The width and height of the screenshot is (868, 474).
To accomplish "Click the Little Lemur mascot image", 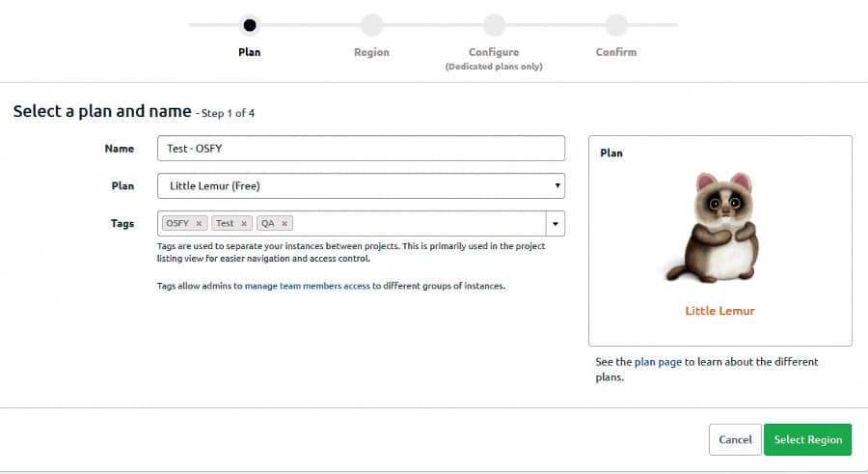I will click(719, 230).
